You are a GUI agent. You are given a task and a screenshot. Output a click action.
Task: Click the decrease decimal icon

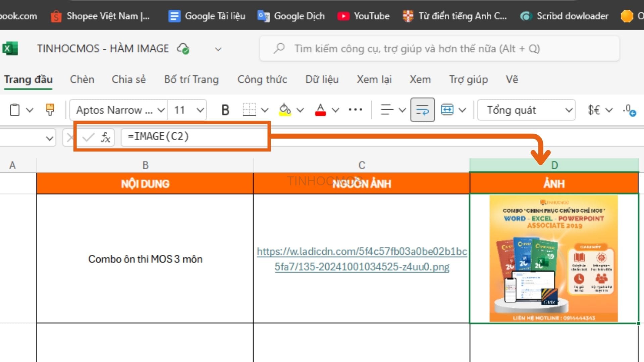(x=629, y=110)
